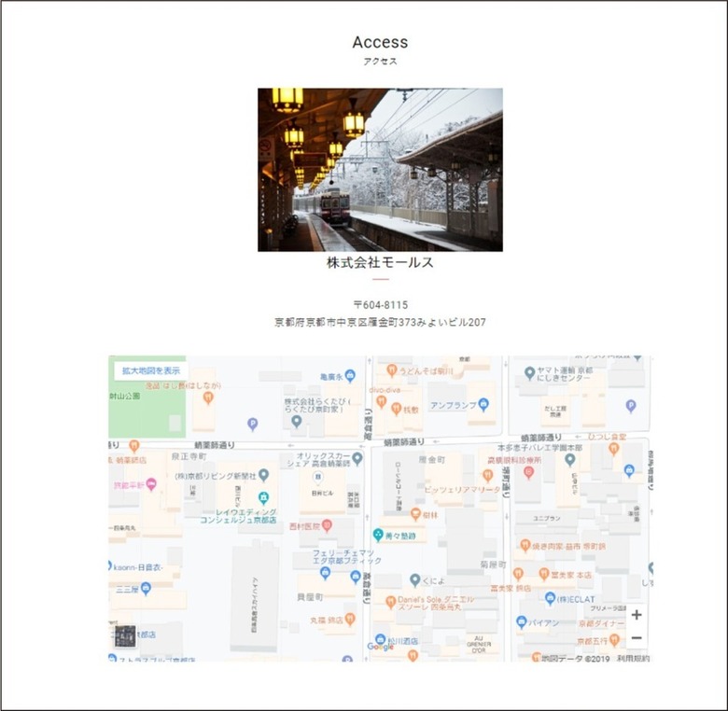Click the divo-diva restaurant pin
This screenshot has height=711, width=728.
381,401
